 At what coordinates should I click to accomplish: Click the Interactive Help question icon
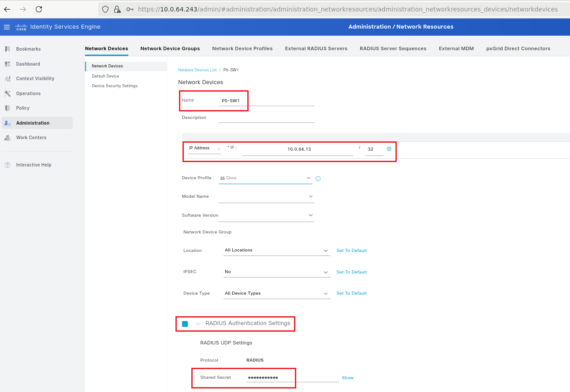[x=7, y=165]
